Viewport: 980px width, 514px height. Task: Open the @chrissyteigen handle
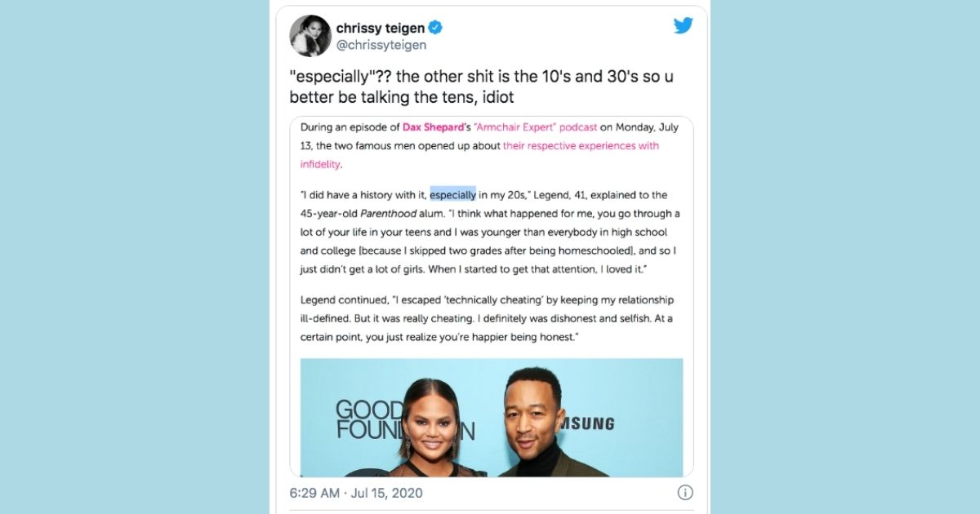point(381,46)
